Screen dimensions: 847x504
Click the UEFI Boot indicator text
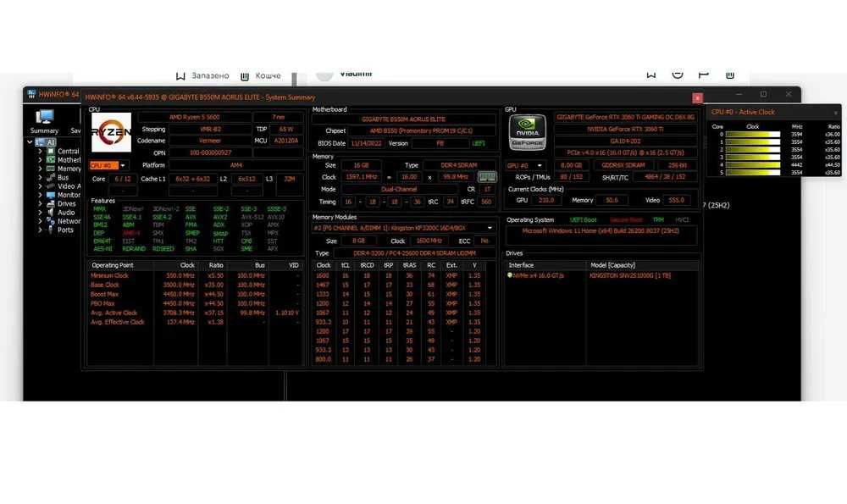(x=583, y=220)
